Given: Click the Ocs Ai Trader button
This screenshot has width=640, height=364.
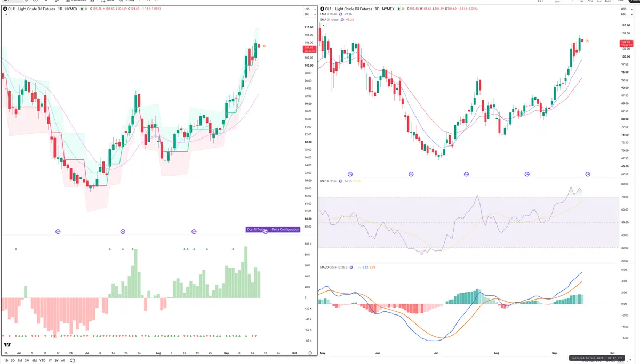Looking at the screenshot, I should pyautogui.click(x=257, y=229).
